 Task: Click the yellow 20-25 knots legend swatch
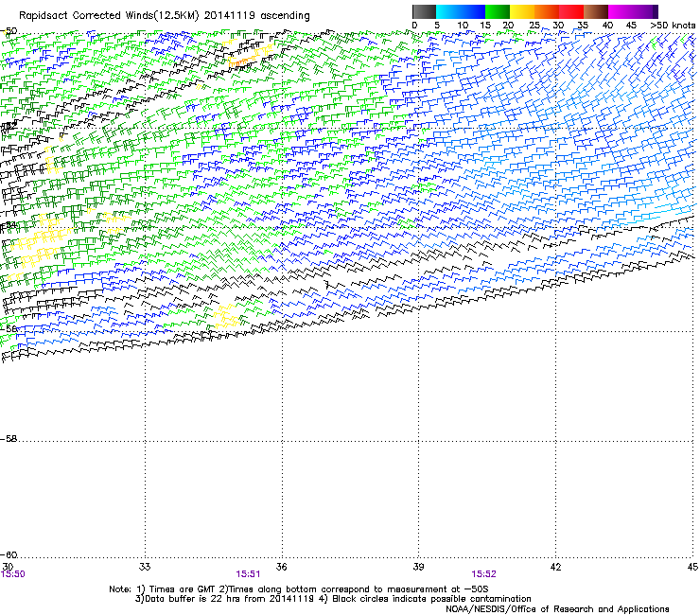click(522, 11)
